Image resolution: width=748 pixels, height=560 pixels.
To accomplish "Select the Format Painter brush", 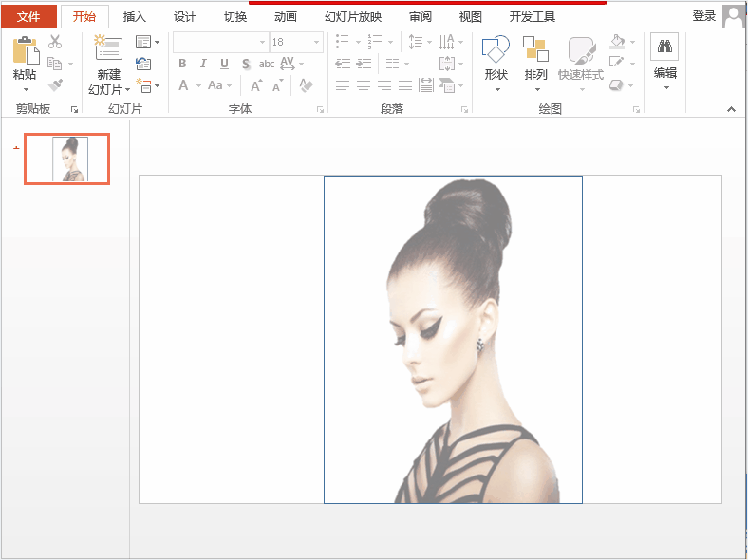I will [x=55, y=85].
